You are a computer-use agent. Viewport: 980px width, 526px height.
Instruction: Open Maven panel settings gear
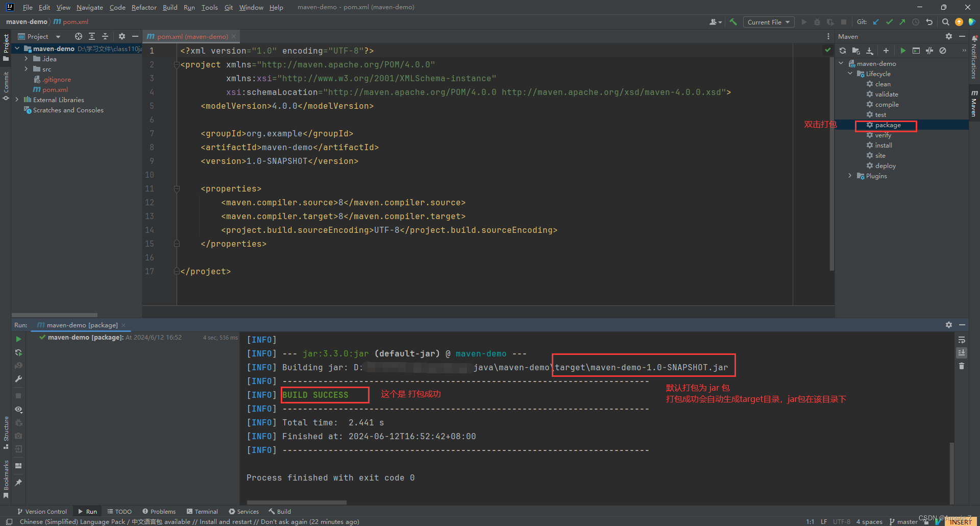coord(949,36)
